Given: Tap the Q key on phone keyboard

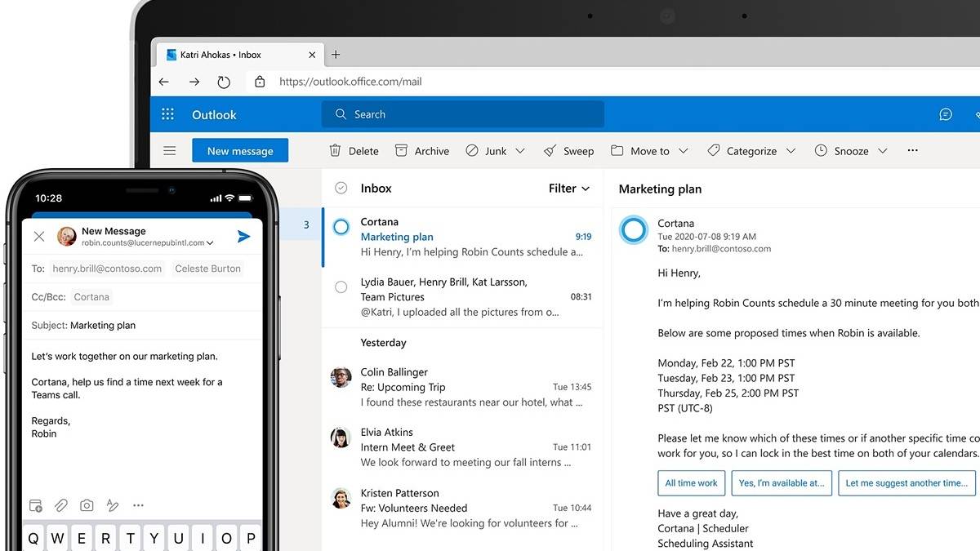Looking at the screenshot, I should pos(33,539).
